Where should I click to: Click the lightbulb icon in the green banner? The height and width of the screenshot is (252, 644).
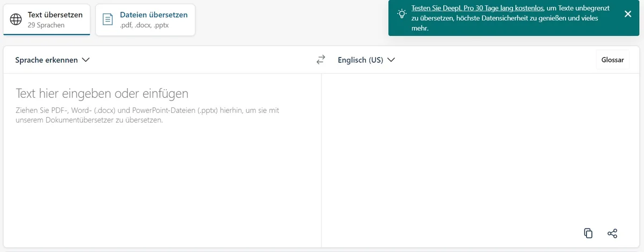(401, 13)
